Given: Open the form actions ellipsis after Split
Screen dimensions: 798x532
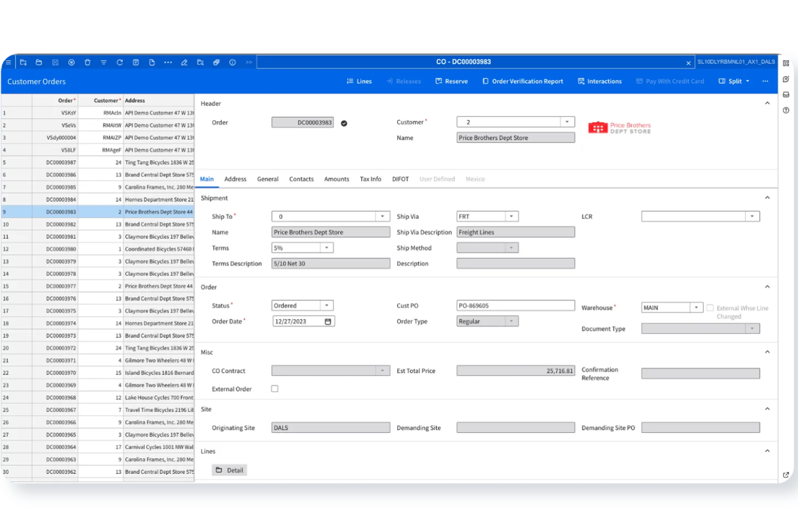Looking at the screenshot, I should click(x=765, y=81).
